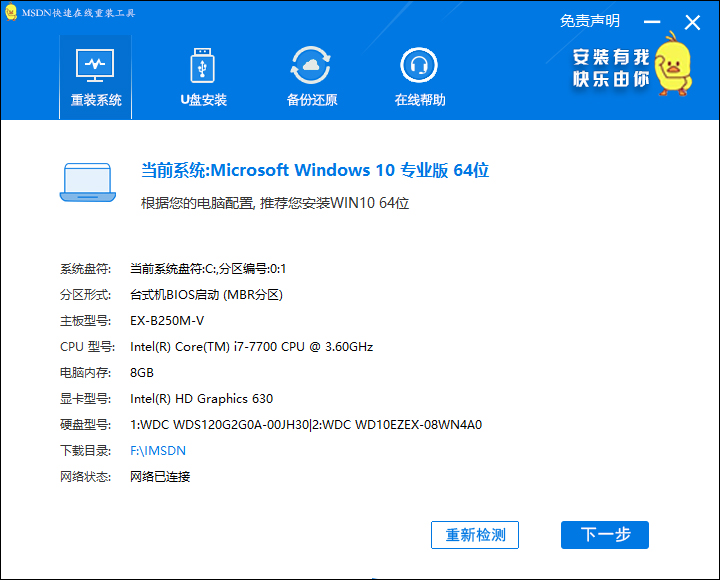The image size is (720, 580).
Task: Click the 主板型号 label
Action: pos(85,321)
